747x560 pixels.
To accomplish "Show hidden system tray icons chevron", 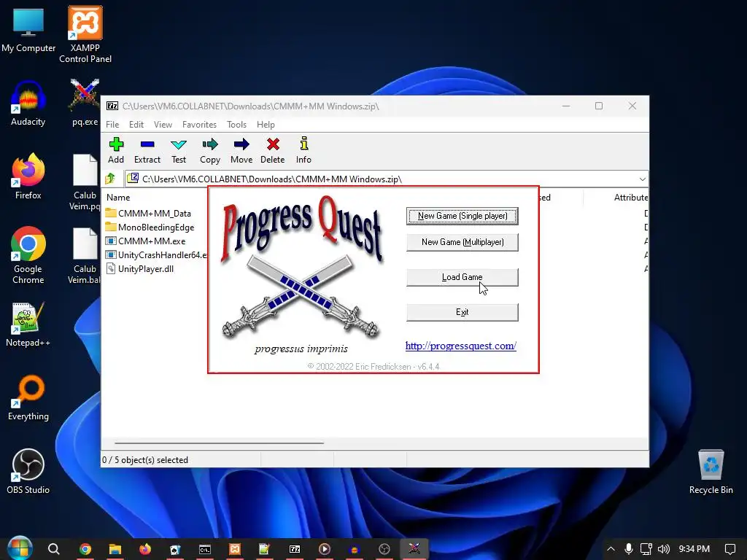I will (x=611, y=549).
